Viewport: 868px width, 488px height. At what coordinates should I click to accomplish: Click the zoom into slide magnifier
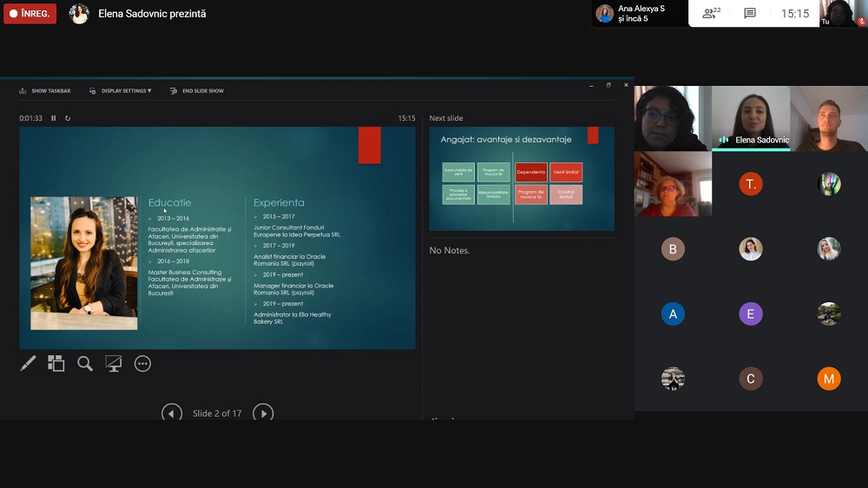pos(85,364)
